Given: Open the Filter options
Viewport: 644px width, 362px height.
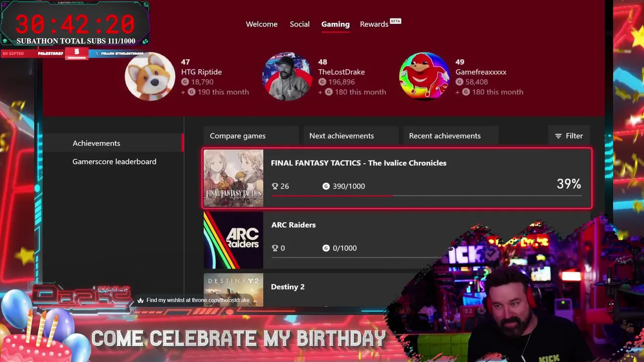Looking at the screenshot, I should 569,136.
